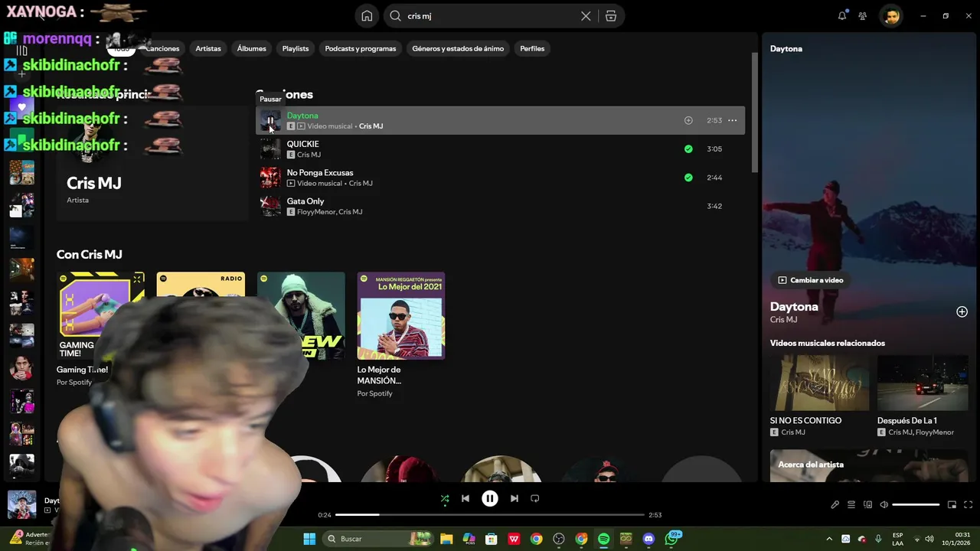Toggle repeat mode
The height and width of the screenshot is (551, 980).
point(535,498)
